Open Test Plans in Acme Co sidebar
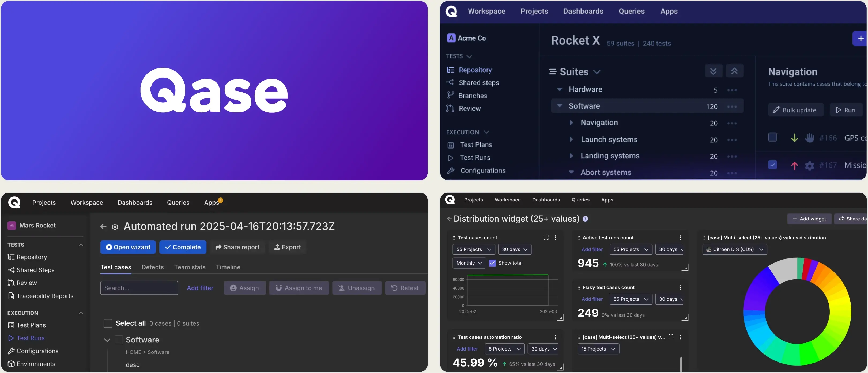868x373 pixels. (x=469, y=145)
